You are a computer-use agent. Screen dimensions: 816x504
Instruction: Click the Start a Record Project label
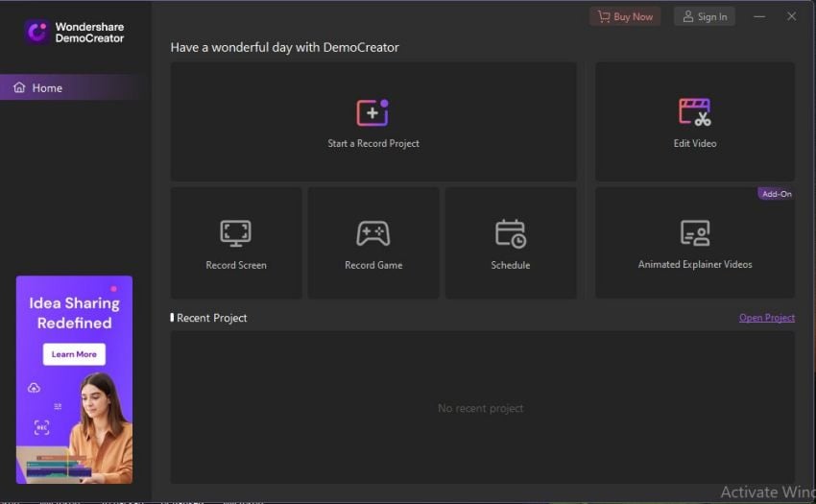373,143
